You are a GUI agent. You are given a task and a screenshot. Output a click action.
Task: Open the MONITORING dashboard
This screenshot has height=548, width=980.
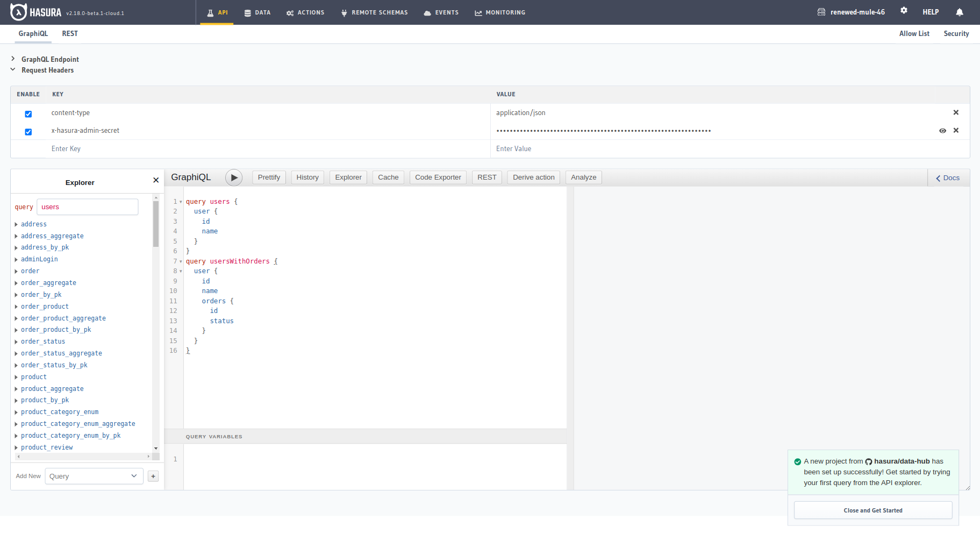(x=499, y=12)
